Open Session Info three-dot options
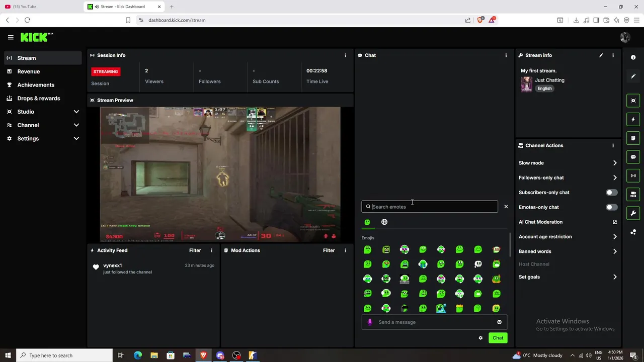 (345, 55)
